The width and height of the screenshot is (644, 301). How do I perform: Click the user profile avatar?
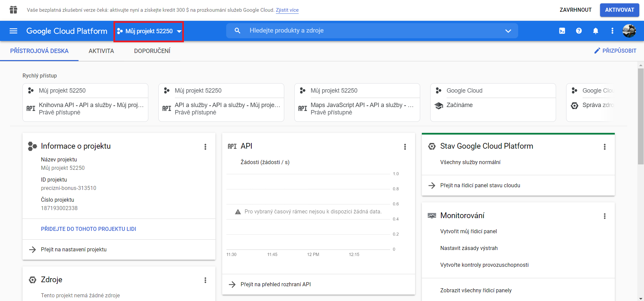click(x=629, y=31)
